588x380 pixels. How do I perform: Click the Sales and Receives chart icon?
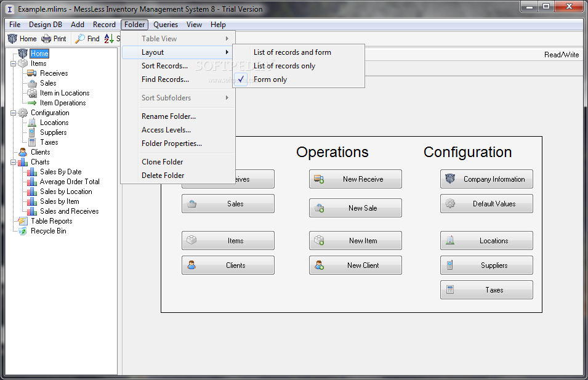click(32, 211)
